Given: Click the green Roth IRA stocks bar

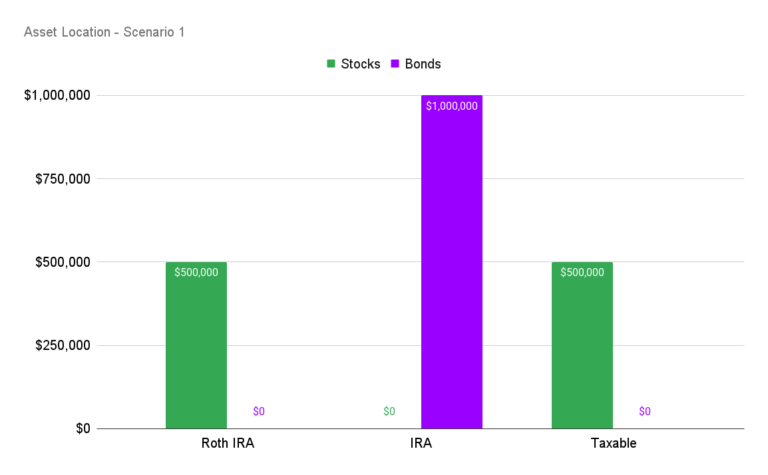Looking at the screenshot, I should click(196, 350).
